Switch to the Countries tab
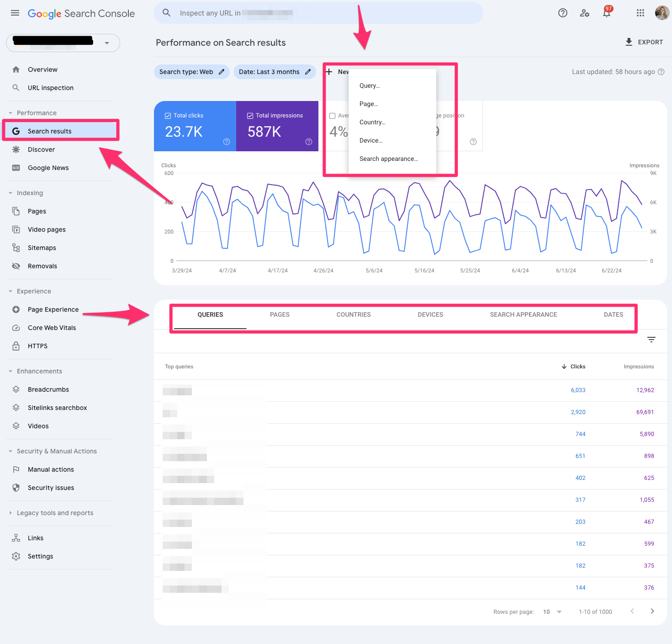The height and width of the screenshot is (644, 672). click(x=354, y=314)
